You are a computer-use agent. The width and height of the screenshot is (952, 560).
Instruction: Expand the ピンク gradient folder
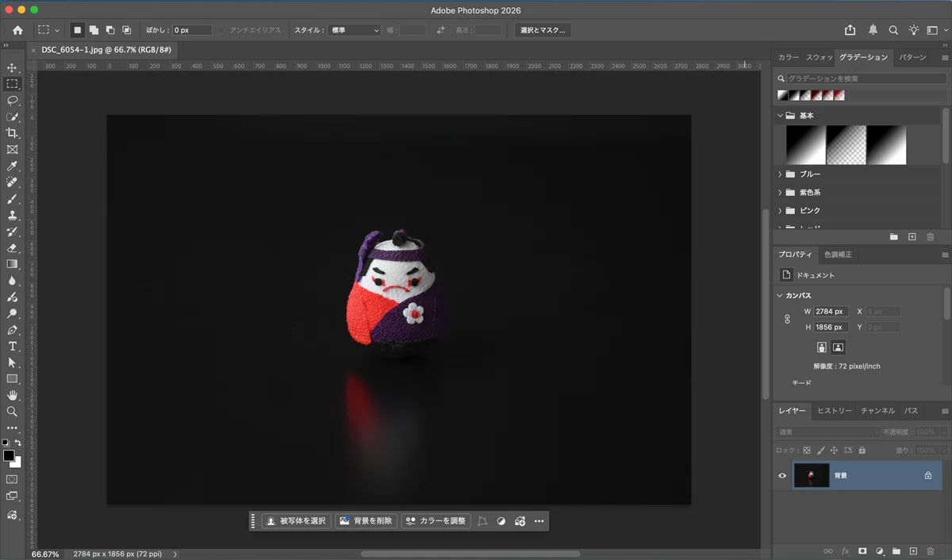[780, 210]
